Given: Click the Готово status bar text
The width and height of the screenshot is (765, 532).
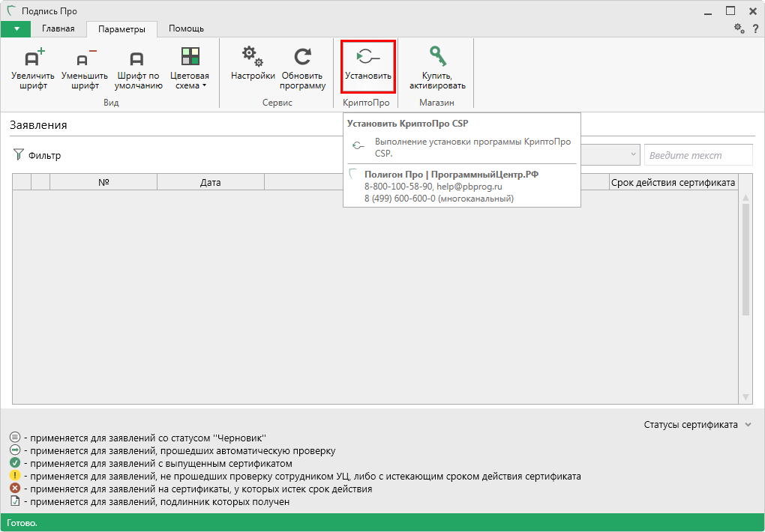Looking at the screenshot, I should [x=22, y=523].
